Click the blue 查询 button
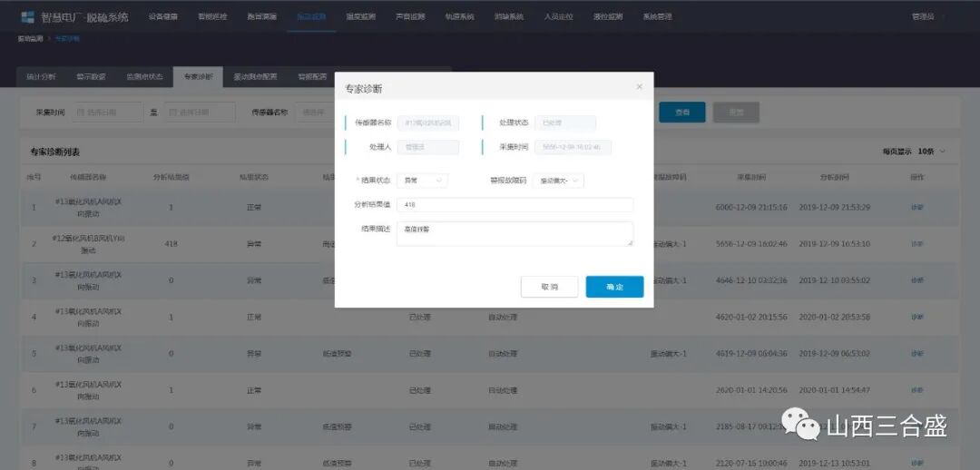The width and height of the screenshot is (980, 470). coord(682,113)
